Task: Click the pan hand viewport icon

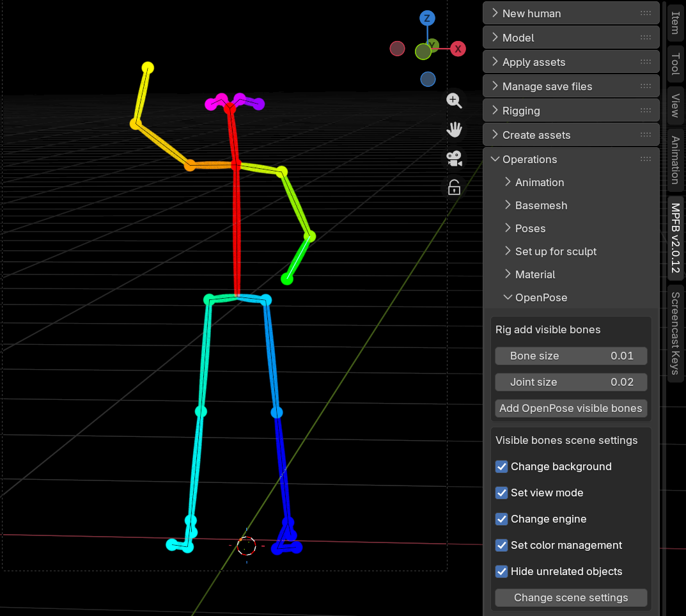Action: pos(454,130)
